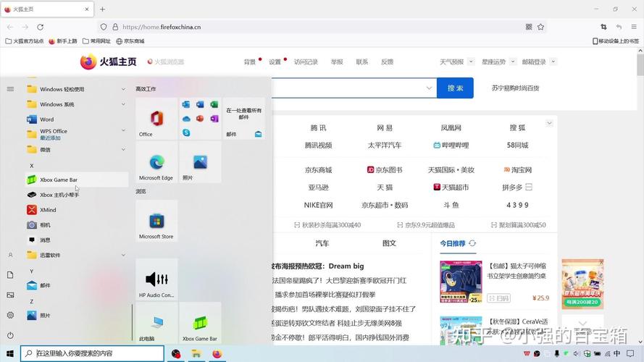
Task: Expand the 邮箱登录 dropdown
Action: [x=553, y=62]
